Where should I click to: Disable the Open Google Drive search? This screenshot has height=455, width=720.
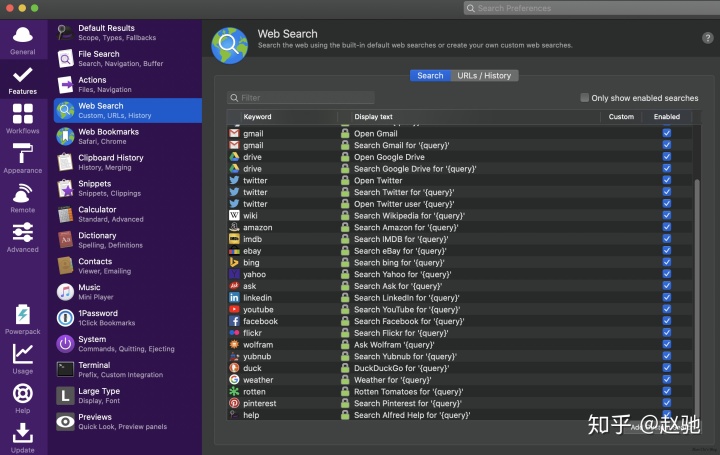tap(667, 157)
